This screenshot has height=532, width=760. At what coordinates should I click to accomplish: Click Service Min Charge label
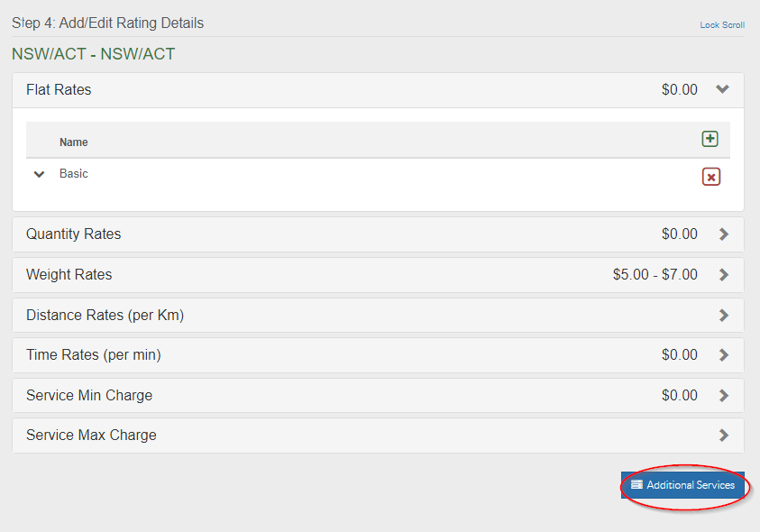point(89,395)
